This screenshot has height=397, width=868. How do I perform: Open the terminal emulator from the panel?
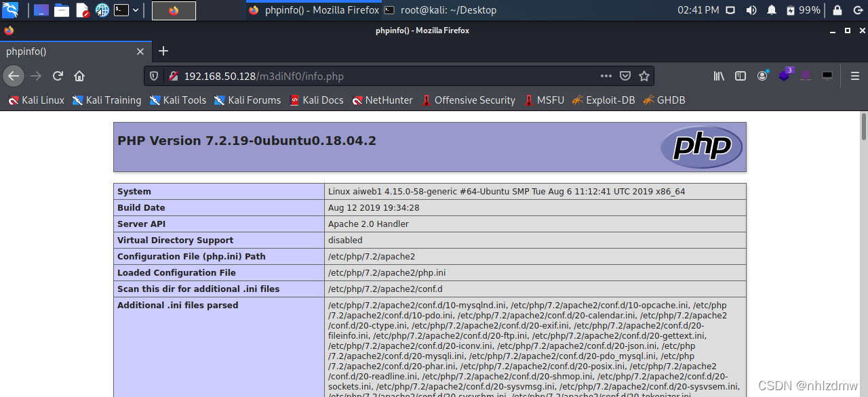[121, 10]
